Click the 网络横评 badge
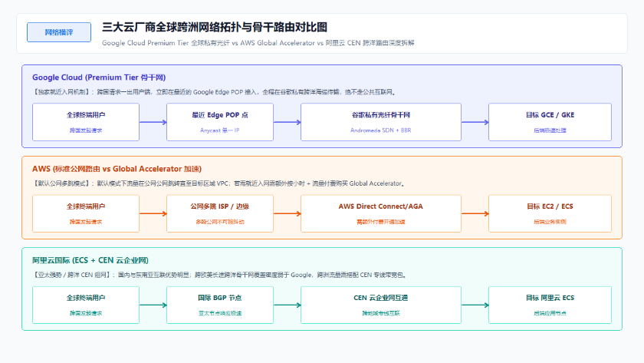 tap(59, 32)
